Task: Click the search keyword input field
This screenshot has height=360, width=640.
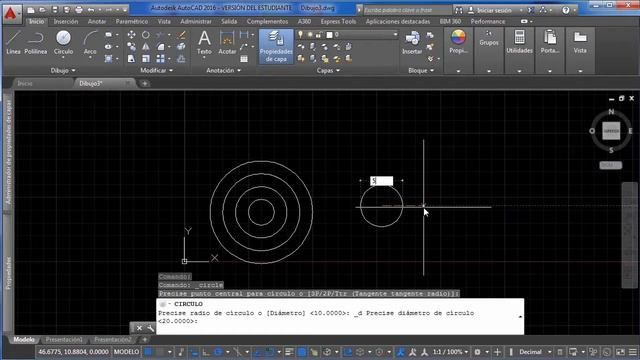Action: click(x=407, y=10)
